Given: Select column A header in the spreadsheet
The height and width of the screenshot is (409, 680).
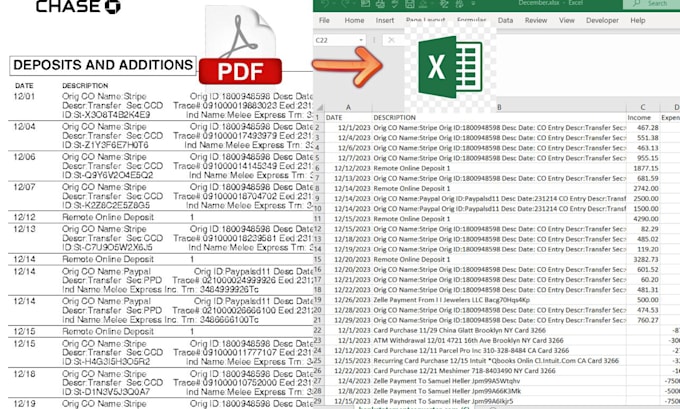Looking at the screenshot, I should [348, 107].
